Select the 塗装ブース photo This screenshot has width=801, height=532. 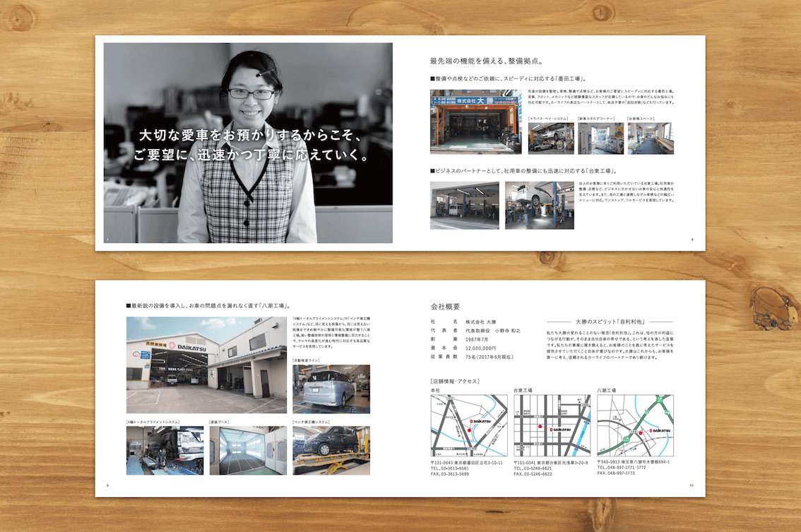coord(248,450)
